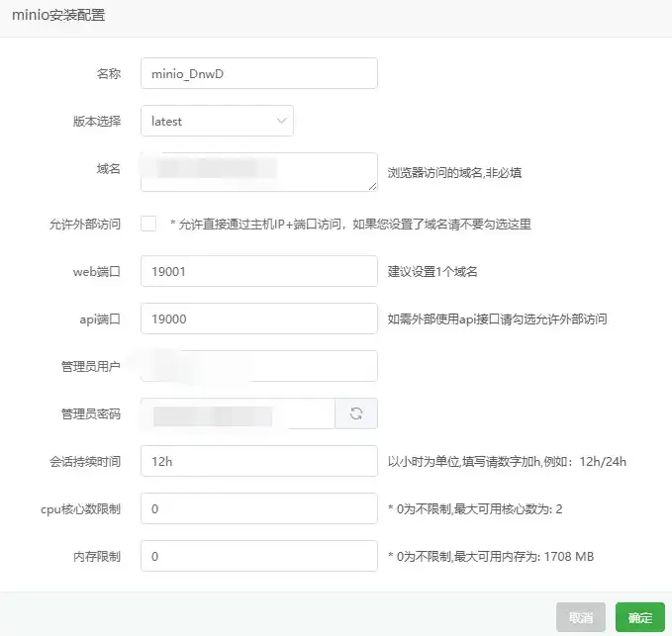This screenshot has height=636, width=672.
Task: Click the 域名 label
Action: 109,169
